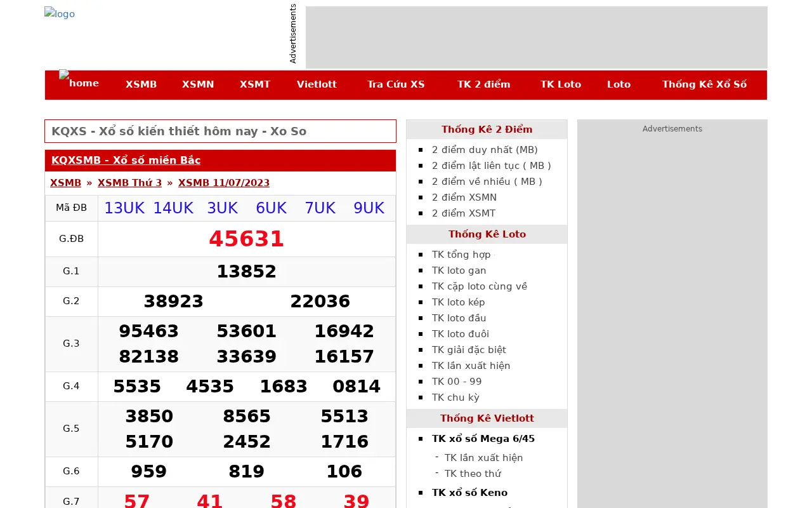This screenshot has width=812, height=508.
Task: Click the code 13UK in Mã ĐB row
Action: coord(124,208)
